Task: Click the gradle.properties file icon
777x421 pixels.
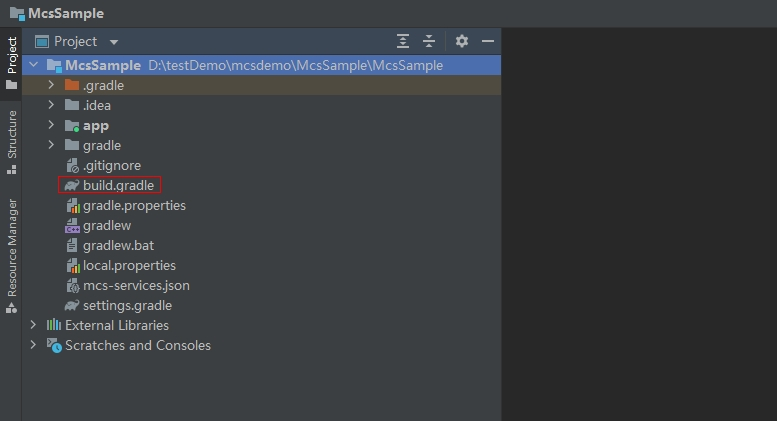Action: point(72,205)
